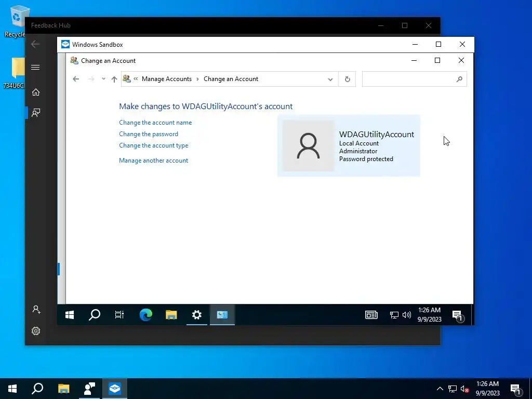This screenshot has width=532, height=399.
Task: Go up one level in Control Panel
Action: click(114, 79)
